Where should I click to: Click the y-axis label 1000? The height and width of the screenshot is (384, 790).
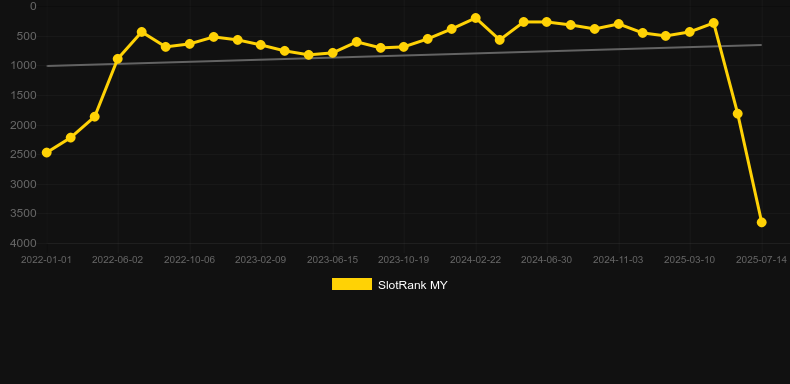(x=24, y=66)
